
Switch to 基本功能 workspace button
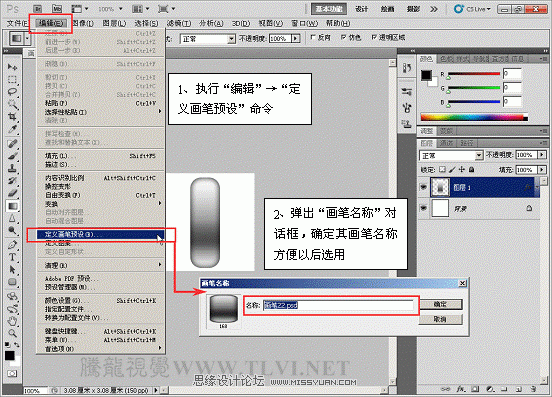[x=328, y=9]
